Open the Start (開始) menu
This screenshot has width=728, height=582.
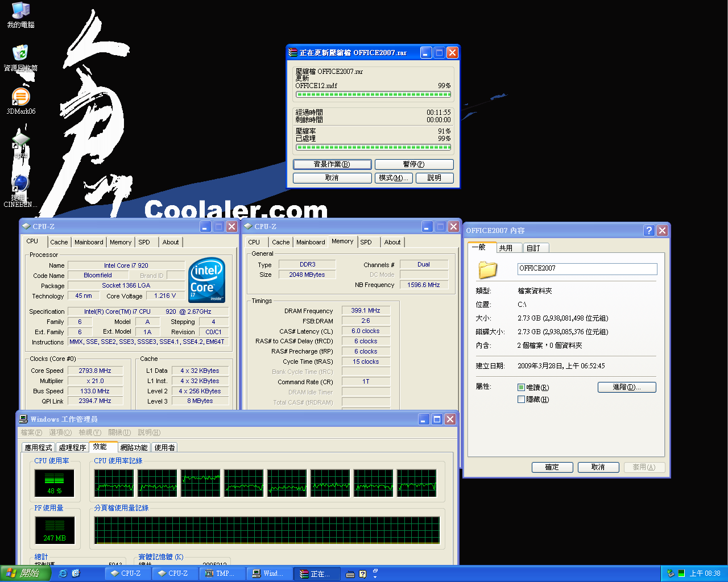click(x=26, y=573)
